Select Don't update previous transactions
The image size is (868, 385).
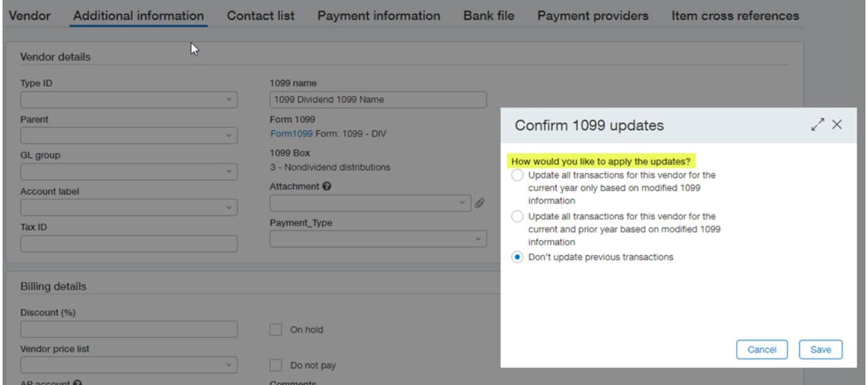(518, 256)
